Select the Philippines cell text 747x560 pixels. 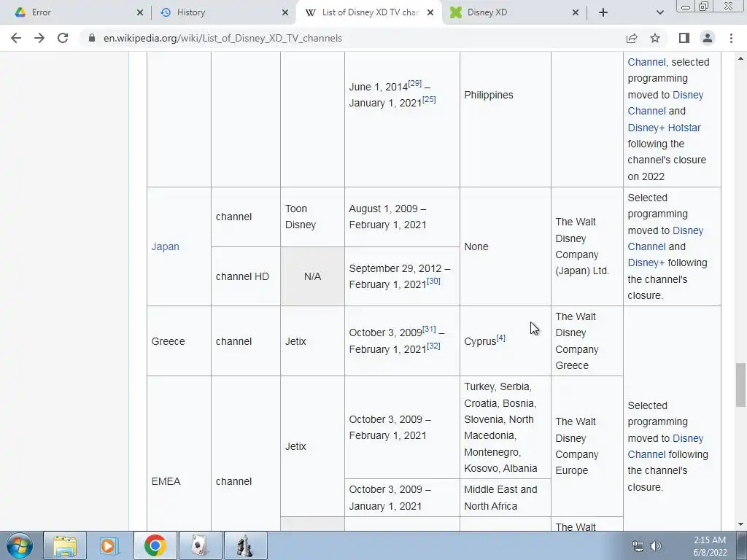click(x=489, y=95)
